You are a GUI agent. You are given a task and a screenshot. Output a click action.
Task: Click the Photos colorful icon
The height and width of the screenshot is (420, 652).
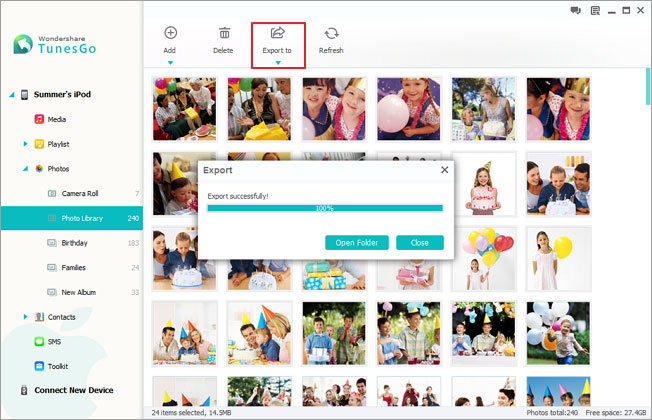coord(39,168)
